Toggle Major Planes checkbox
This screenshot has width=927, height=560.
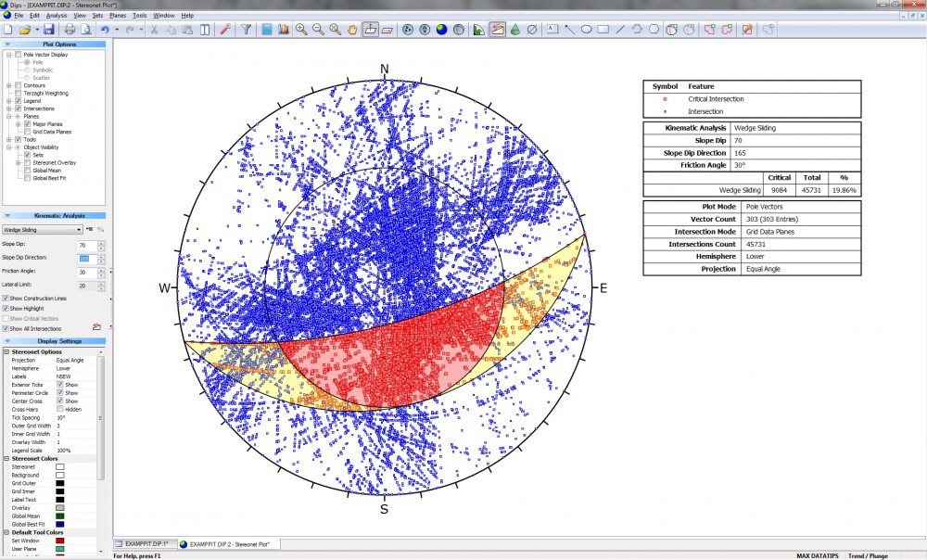tap(27, 124)
